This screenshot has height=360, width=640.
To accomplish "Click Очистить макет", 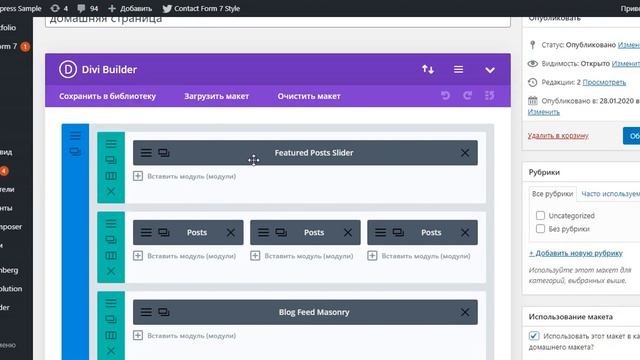I will click(x=309, y=96).
